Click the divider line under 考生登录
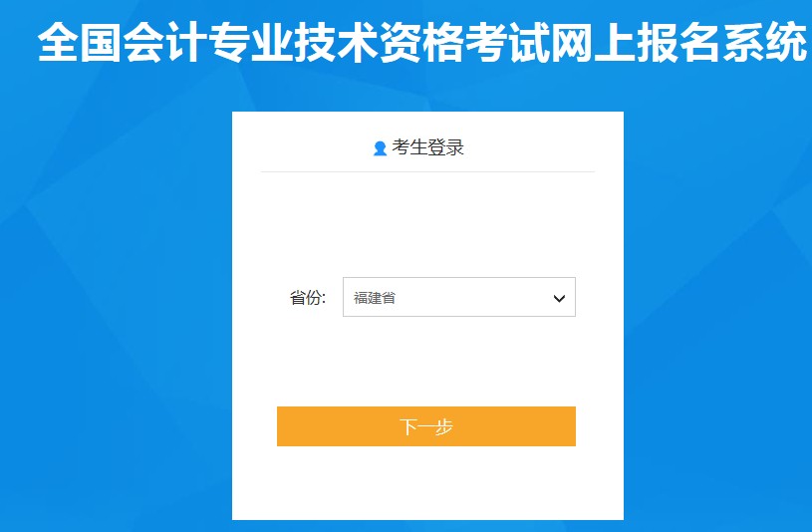Image resolution: width=812 pixels, height=532 pixels. pyautogui.click(x=427, y=171)
